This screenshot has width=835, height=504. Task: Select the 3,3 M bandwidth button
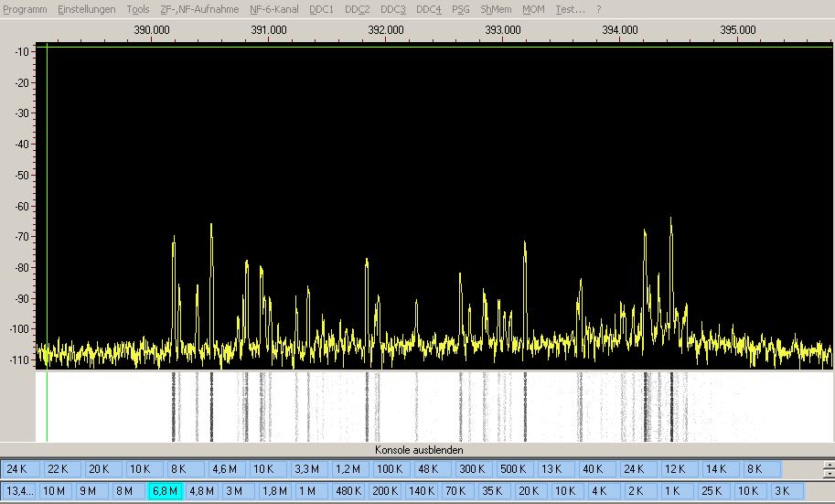[x=310, y=469]
